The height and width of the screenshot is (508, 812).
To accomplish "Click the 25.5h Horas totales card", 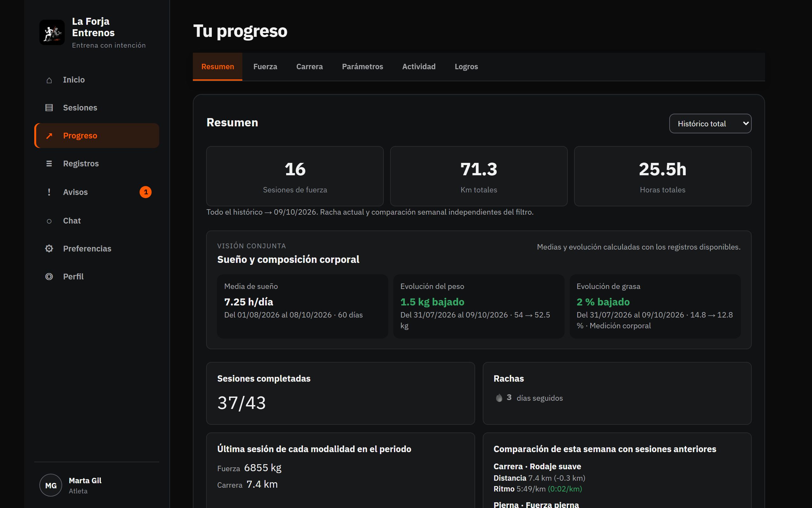I will click(663, 176).
